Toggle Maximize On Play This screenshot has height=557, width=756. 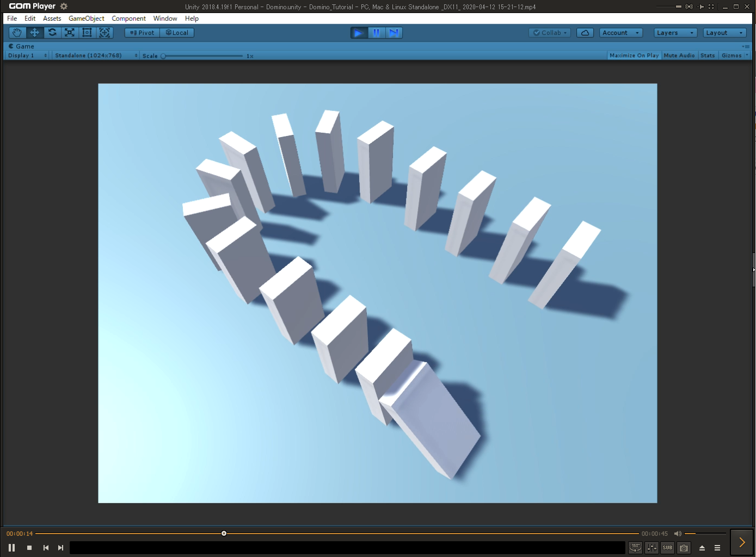634,55
